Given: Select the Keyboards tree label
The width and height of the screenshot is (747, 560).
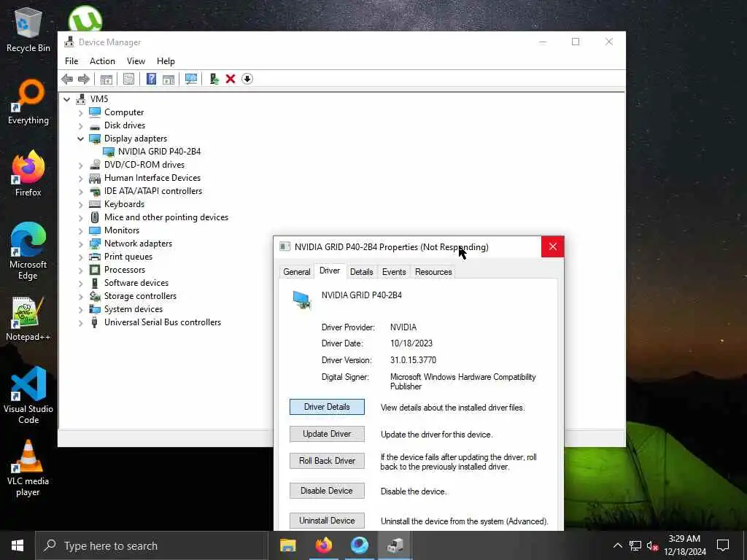Looking at the screenshot, I should (124, 204).
